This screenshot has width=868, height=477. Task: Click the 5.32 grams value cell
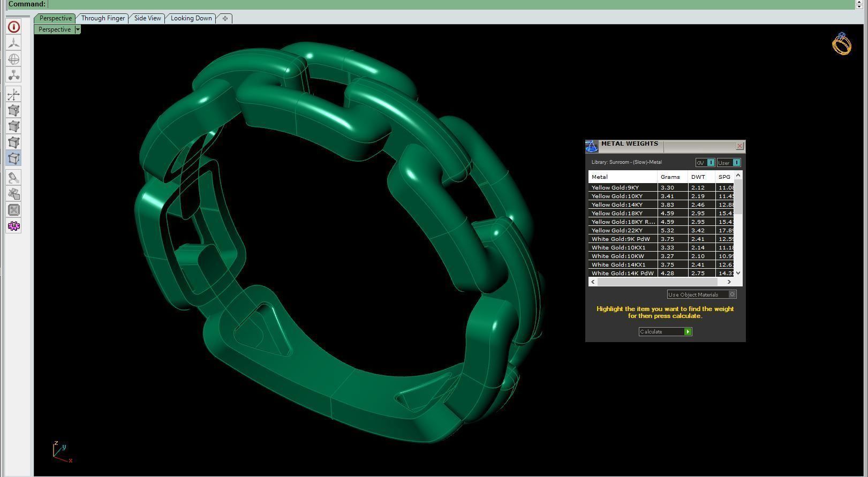click(673, 230)
